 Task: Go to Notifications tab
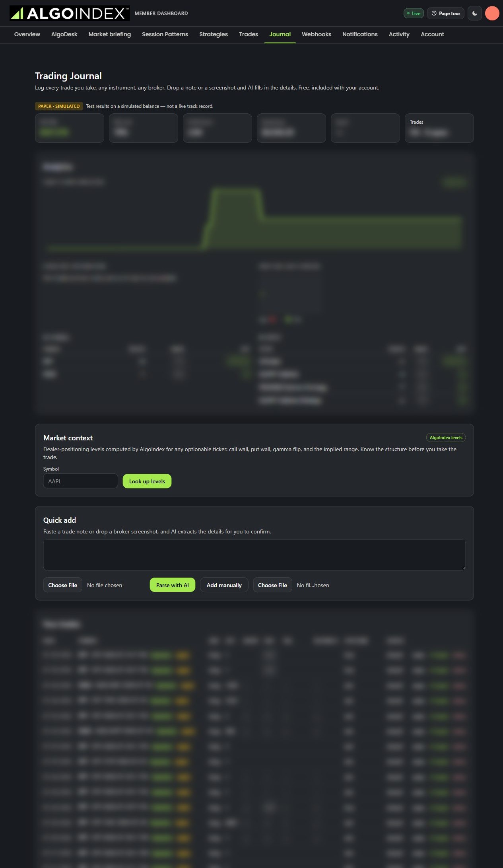tap(360, 34)
